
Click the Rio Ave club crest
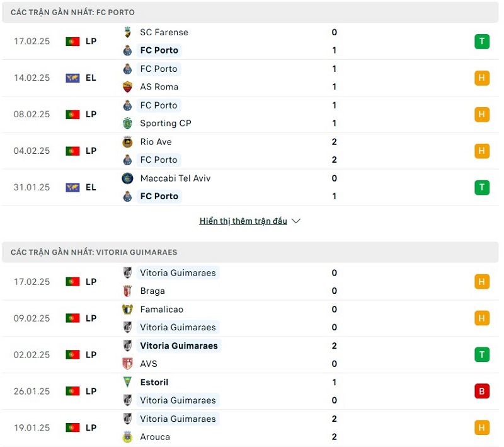128,142
